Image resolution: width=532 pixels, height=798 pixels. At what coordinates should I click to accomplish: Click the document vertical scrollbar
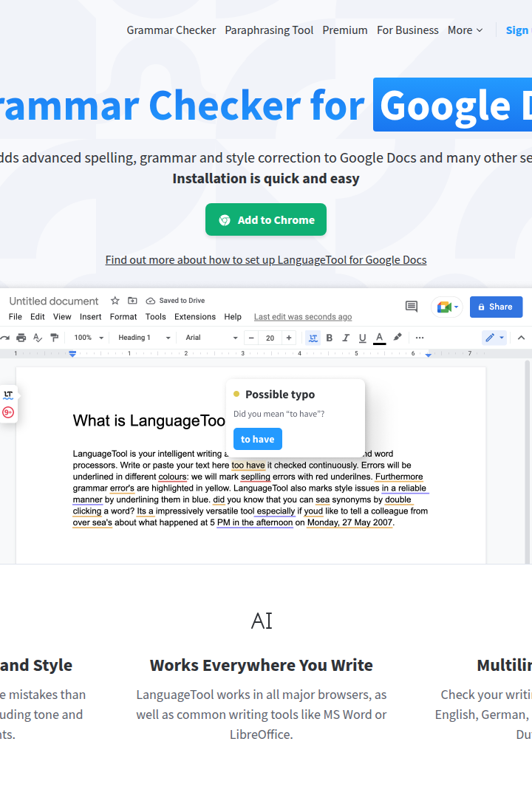(x=528, y=460)
